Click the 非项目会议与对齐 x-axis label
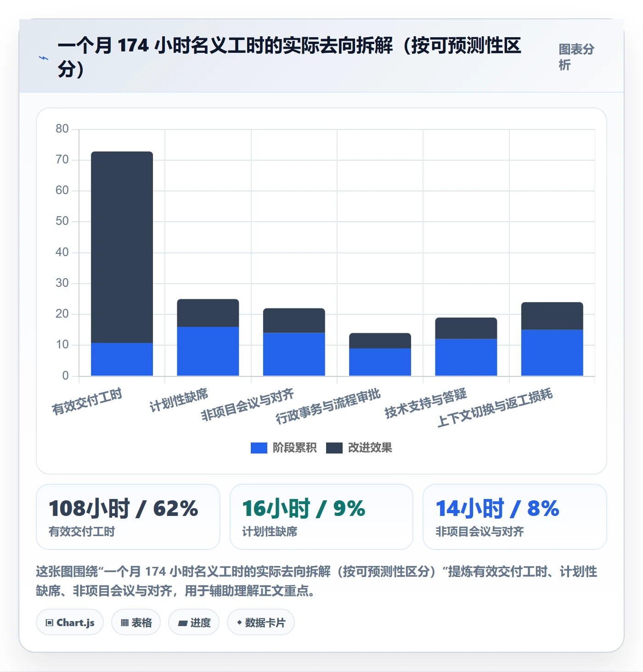 click(x=248, y=405)
